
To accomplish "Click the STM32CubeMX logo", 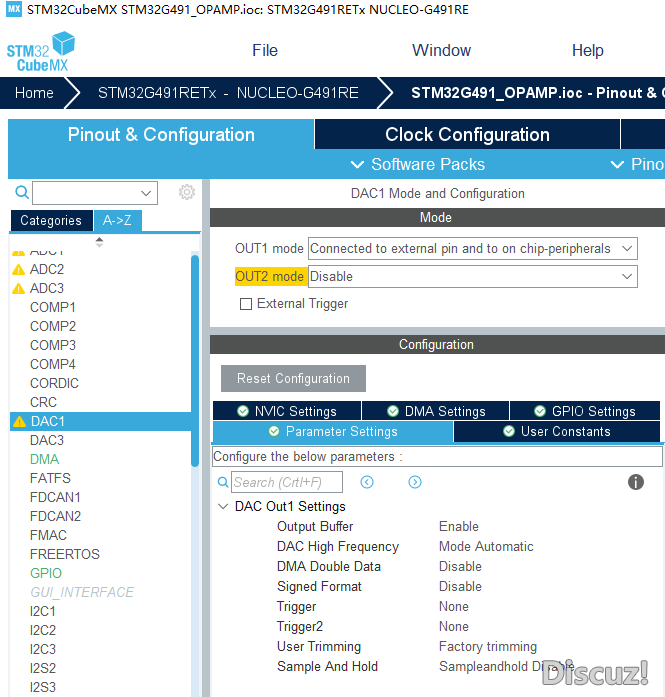I will pyautogui.click(x=40, y=52).
